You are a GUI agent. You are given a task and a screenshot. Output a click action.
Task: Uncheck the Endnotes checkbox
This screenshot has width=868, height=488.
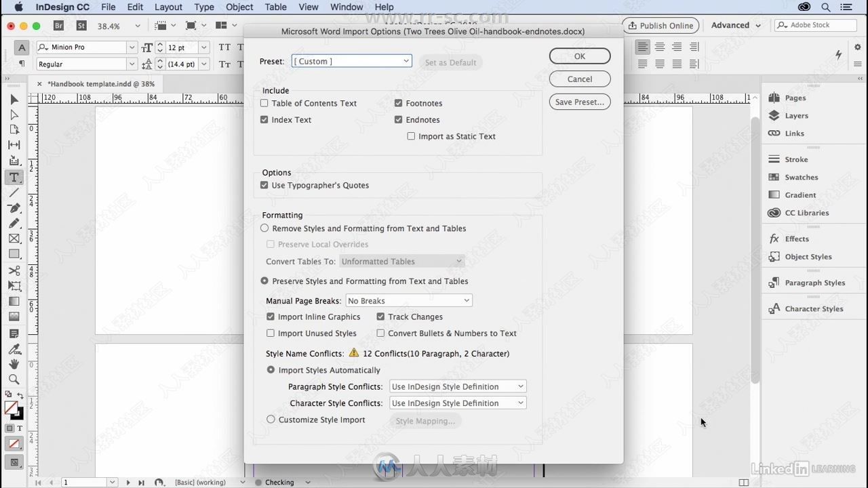click(399, 119)
